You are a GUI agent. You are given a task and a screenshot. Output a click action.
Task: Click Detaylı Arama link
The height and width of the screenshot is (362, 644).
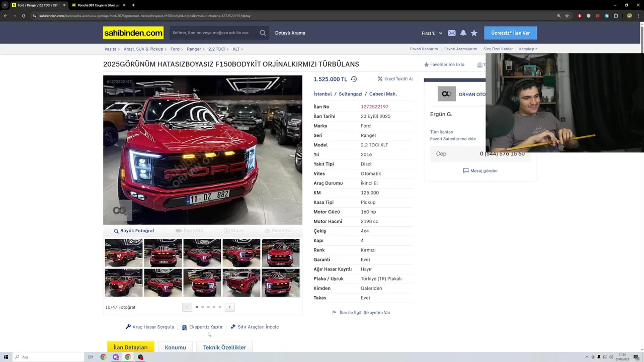(x=290, y=33)
